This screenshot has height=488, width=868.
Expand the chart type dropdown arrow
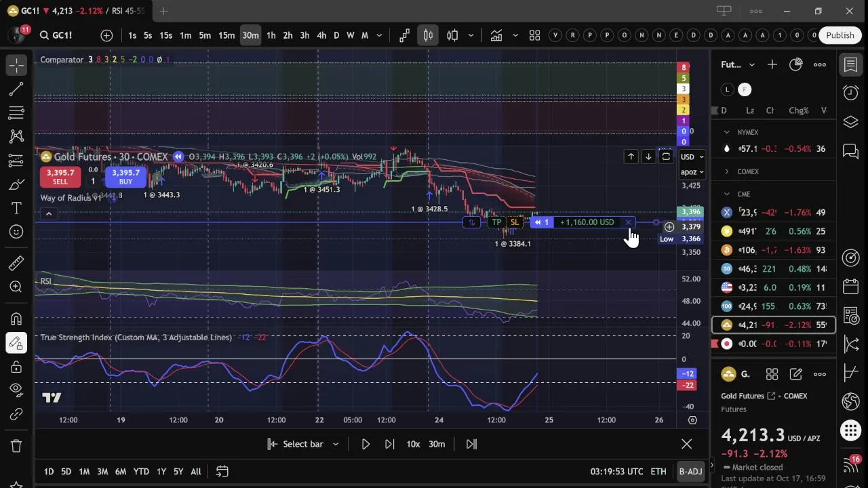[x=471, y=35]
